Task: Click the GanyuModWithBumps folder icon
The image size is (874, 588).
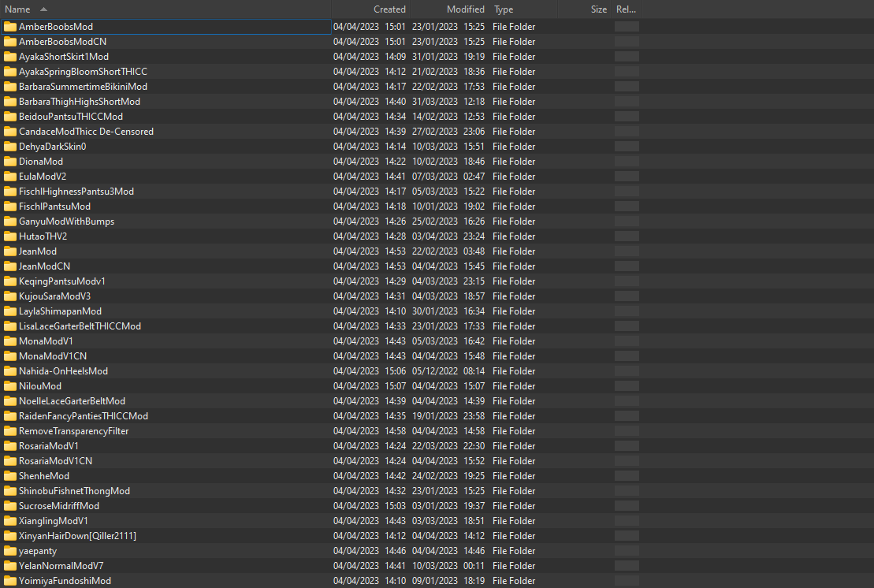Action: pyautogui.click(x=10, y=221)
